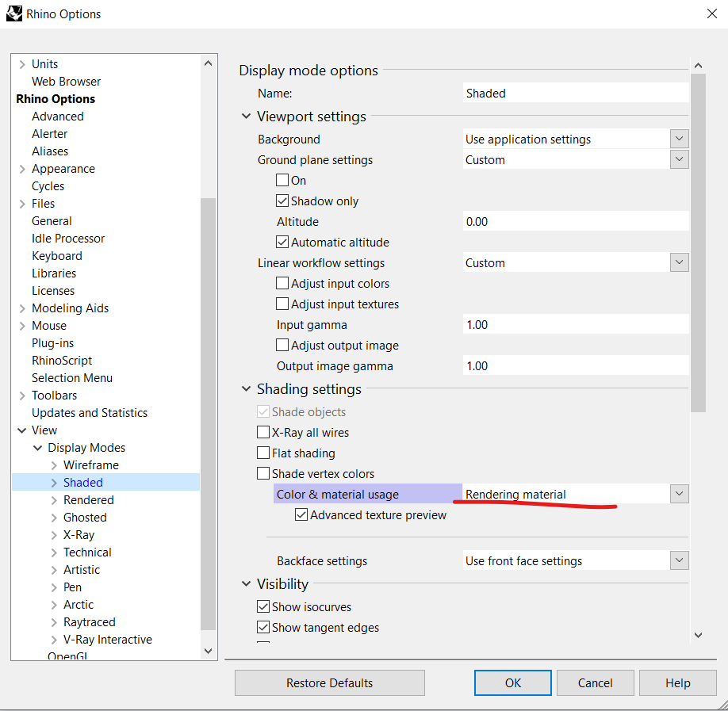This screenshot has height=711, width=728.
Task: Enable Shade vertex colors checkbox
Action: [263, 473]
